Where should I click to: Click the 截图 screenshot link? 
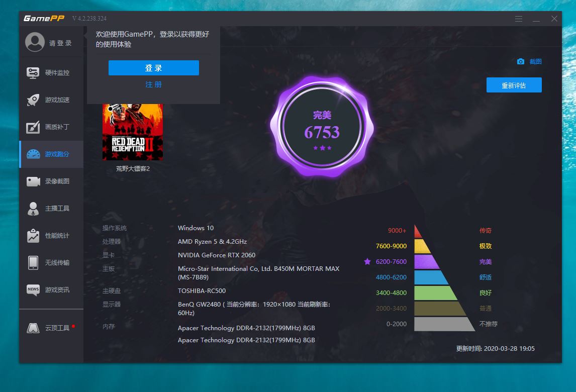coord(536,61)
